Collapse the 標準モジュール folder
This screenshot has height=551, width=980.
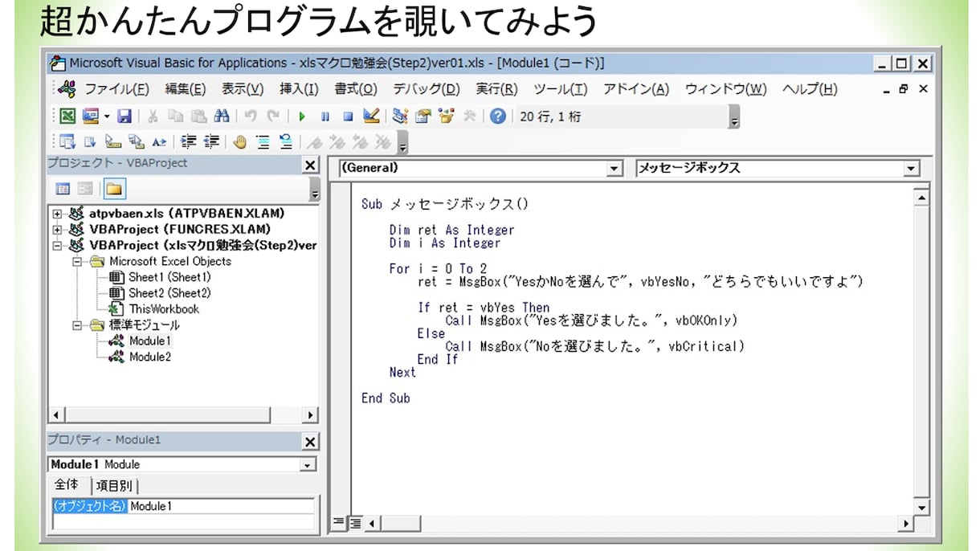pyautogui.click(x=78, y=325)
